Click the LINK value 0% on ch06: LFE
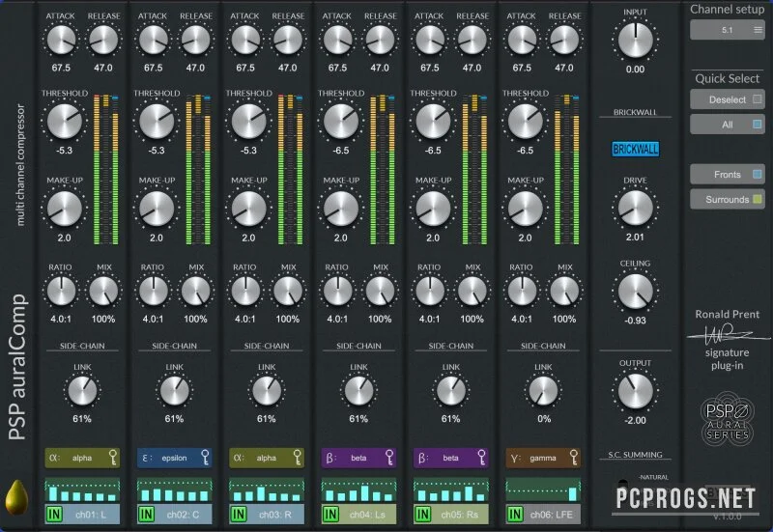 coord(544,419)
